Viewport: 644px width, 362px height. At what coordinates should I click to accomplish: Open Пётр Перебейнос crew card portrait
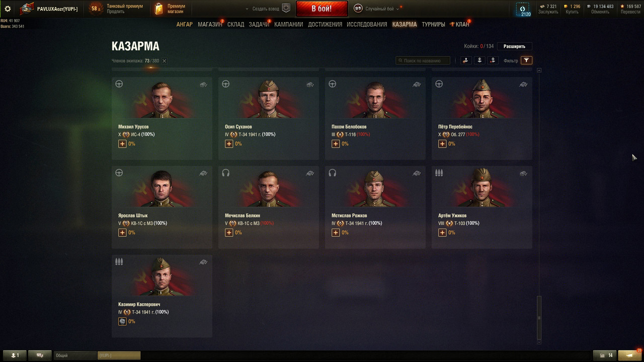click(482, 99)
